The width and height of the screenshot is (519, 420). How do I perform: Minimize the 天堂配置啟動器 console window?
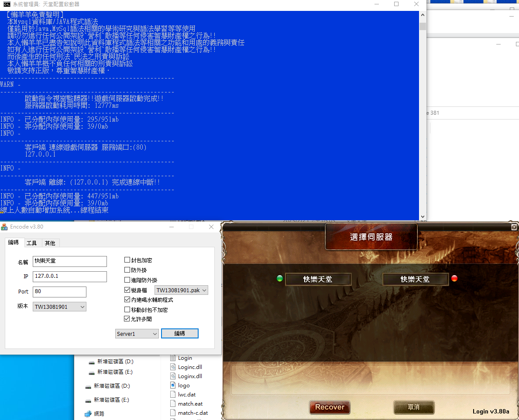[x=377, y=4]
